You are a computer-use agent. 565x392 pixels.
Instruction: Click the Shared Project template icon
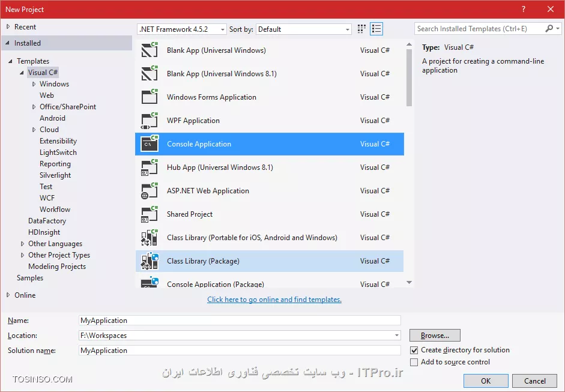149,214
